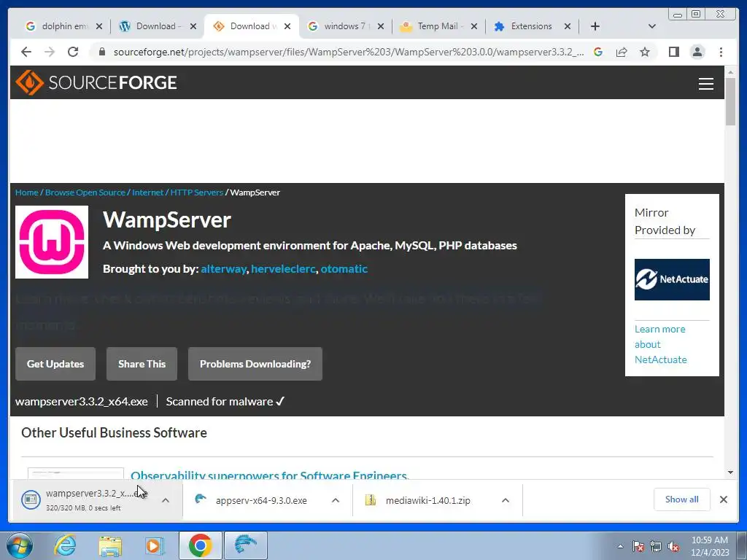Open the Home breadcrumb link
The width and height of the screenshot is (747, 560).
coord(27,192)
